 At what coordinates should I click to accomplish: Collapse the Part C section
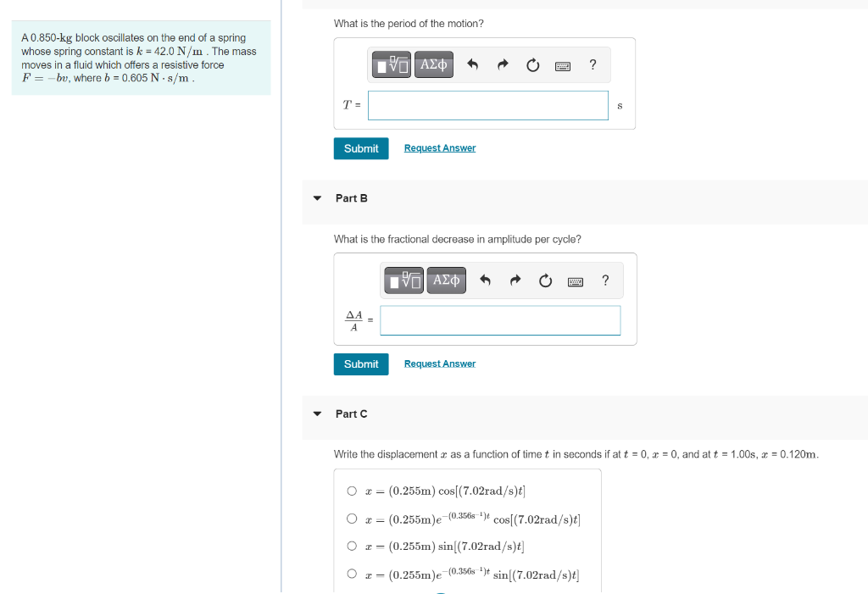317,414
